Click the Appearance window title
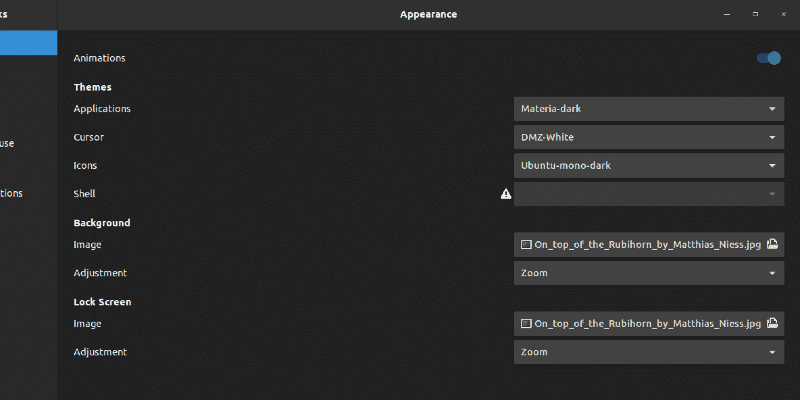The width and height of the screenshot is (800, 400). 429,14
